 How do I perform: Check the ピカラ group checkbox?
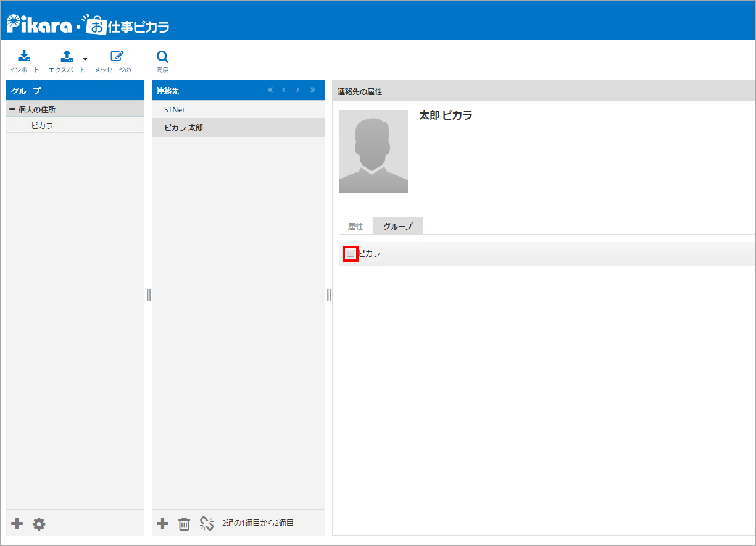pos(351,253)
